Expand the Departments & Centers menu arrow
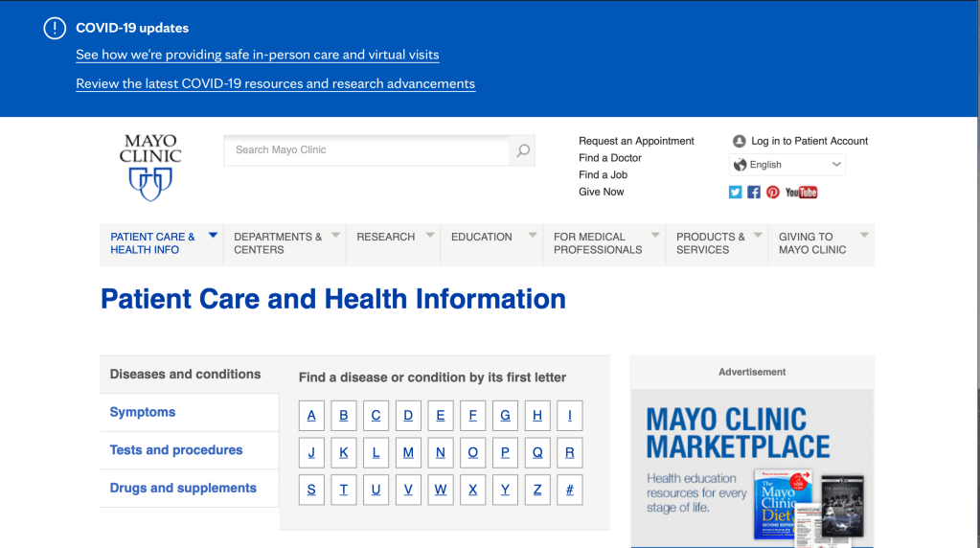The image size is (980, 548). point(335,235)
